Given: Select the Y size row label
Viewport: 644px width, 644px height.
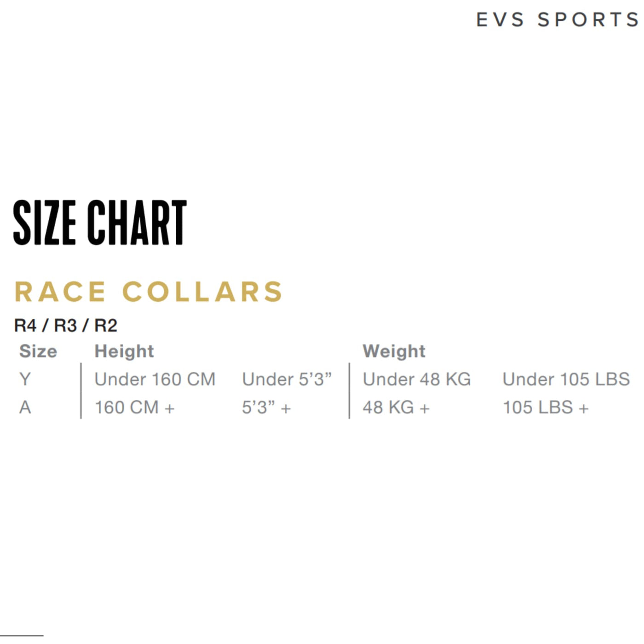Looking at the screenshot, I should coord(25,379).
